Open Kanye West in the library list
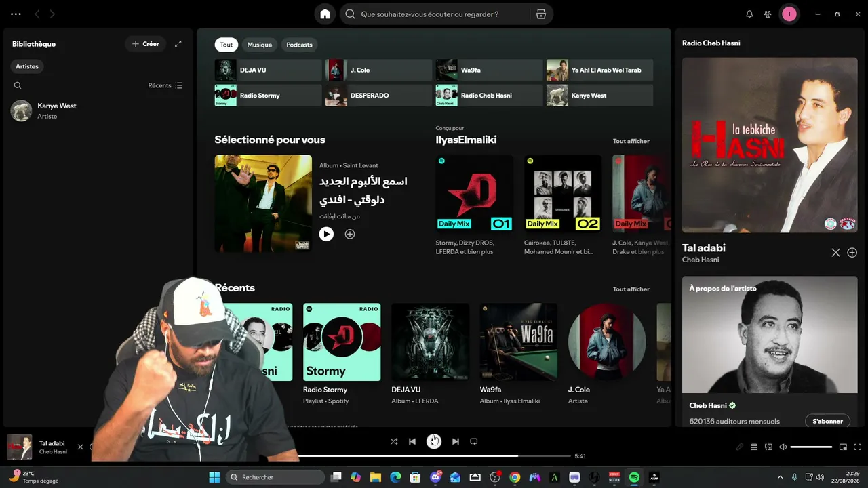 point(98,110)
